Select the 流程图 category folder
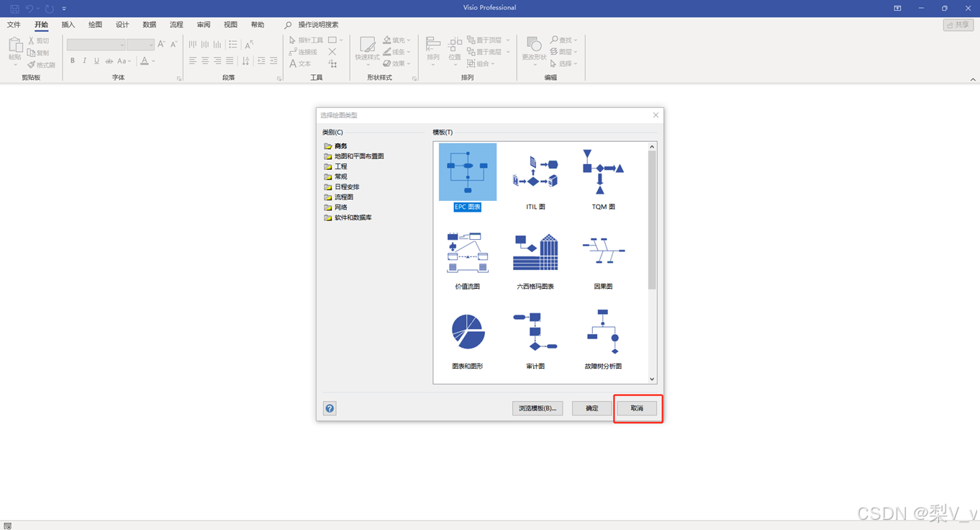The width and height of the screenshot is (980, 530). [339, 197]
